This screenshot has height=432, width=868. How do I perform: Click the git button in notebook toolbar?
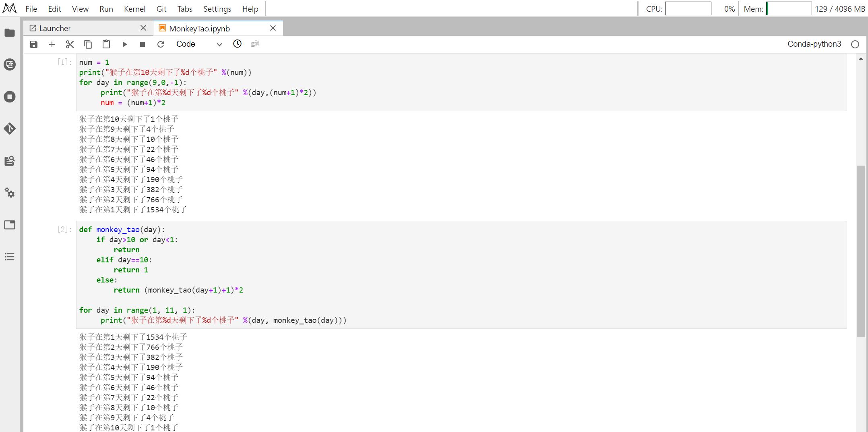pos(255,44)
